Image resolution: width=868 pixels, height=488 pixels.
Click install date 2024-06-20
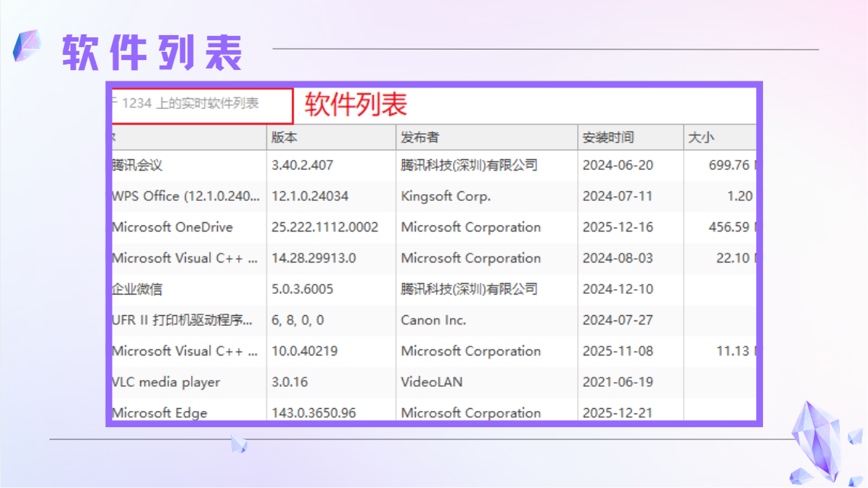617,165
